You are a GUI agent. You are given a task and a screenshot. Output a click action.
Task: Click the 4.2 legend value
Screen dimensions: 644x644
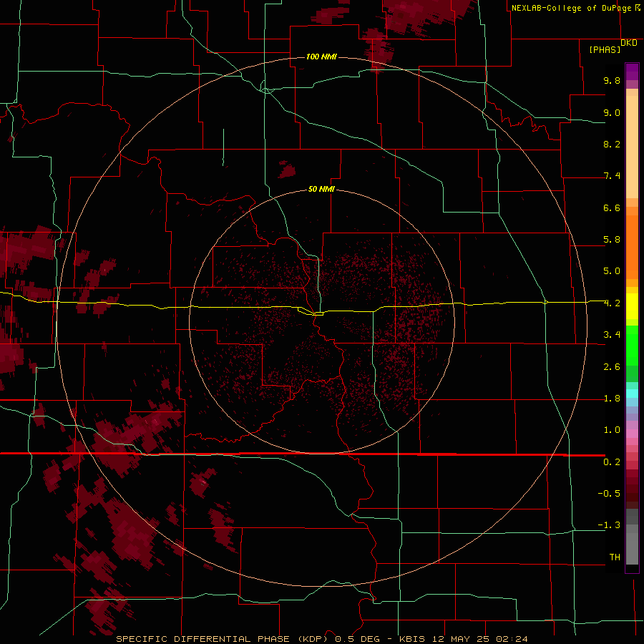[612, 303]
